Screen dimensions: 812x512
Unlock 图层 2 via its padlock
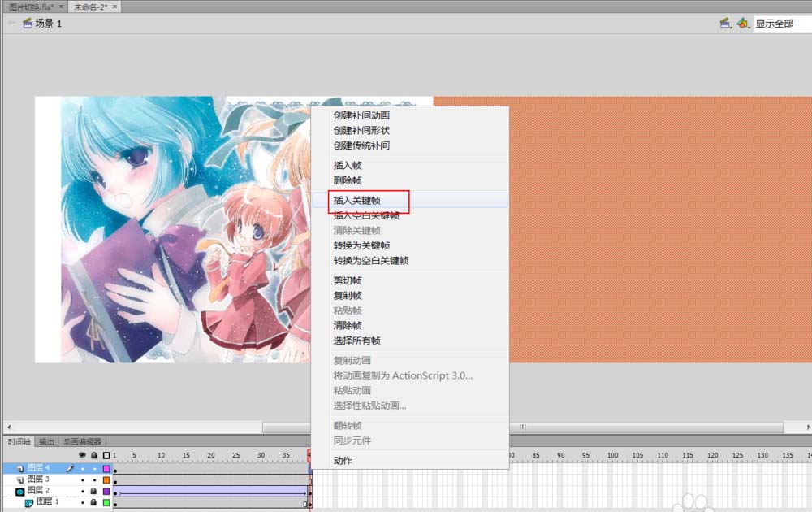pyautogui.click(x=93, y=491)
